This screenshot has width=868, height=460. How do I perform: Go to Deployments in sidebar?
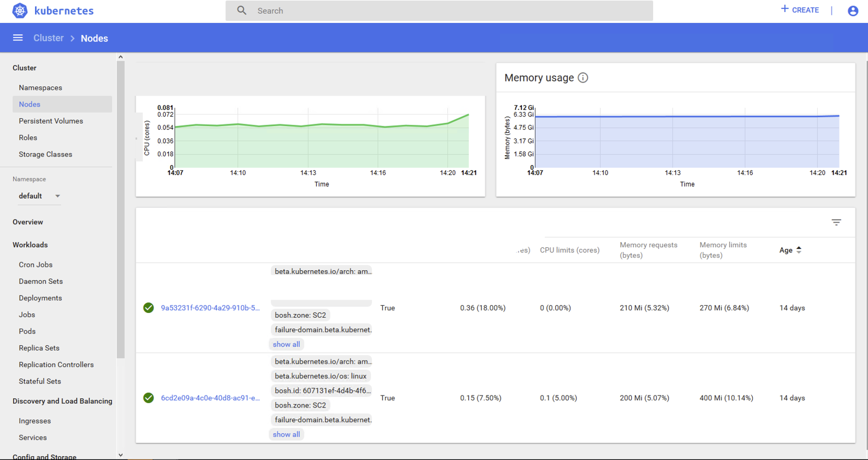tap(40, 298)
